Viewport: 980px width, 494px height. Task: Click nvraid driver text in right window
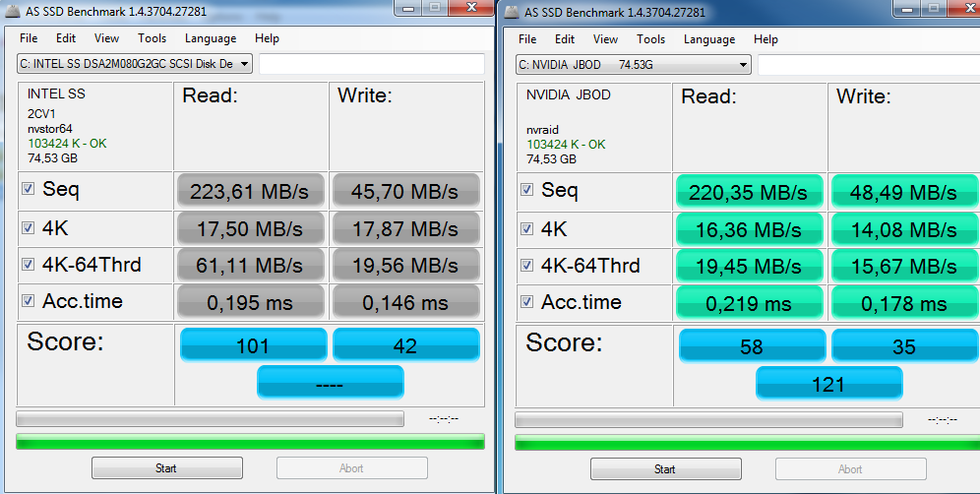(x=542, y=130)
